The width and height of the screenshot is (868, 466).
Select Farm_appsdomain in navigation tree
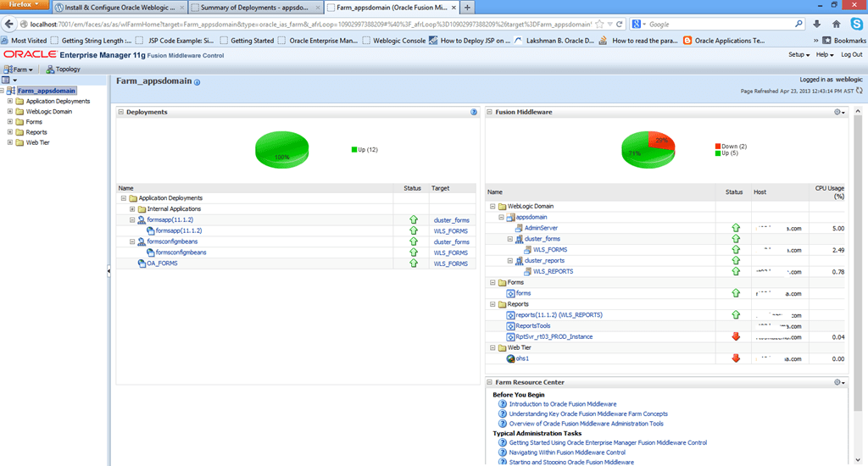tap(46, 91)
